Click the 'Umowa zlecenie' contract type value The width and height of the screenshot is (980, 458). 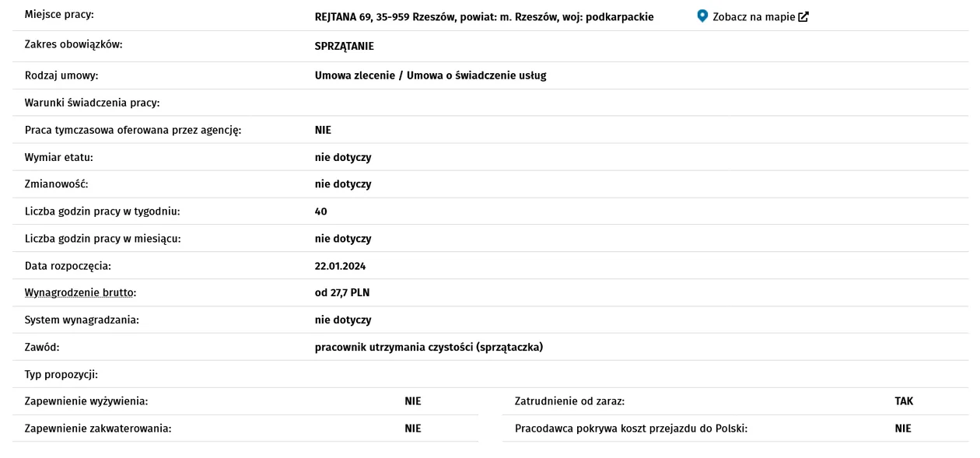click(x=355, y=75)
